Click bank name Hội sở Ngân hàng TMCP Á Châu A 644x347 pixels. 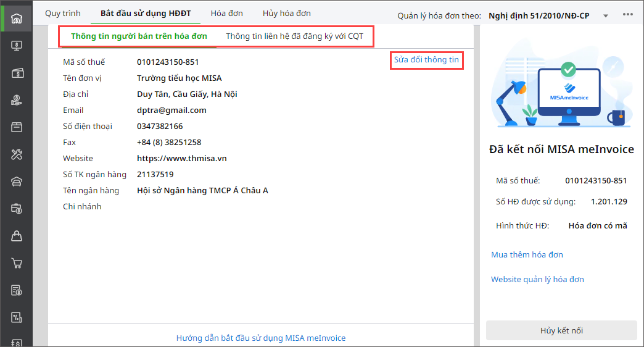click(202, 190)
